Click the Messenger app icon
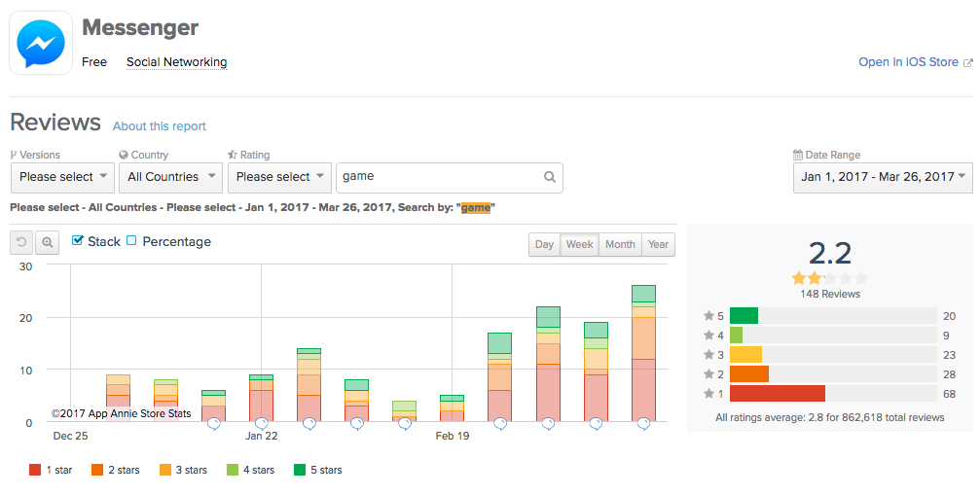Image resolution: width=980 pixels, height=495 pixels. coord(41,44)
